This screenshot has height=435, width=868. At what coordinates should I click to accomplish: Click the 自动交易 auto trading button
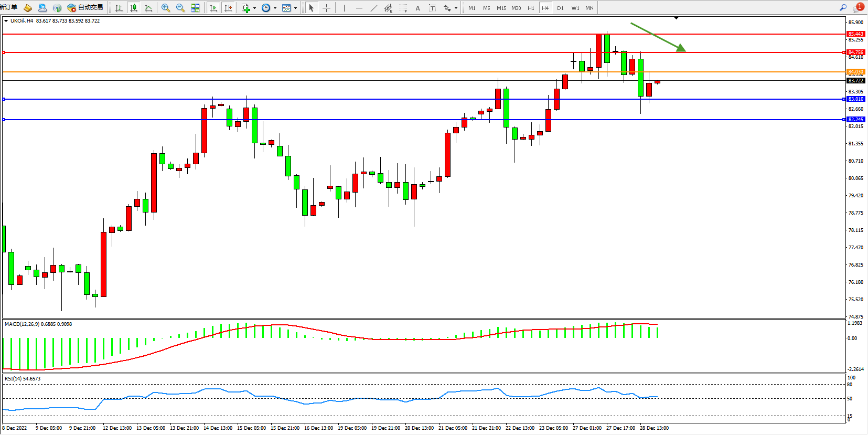85,8
